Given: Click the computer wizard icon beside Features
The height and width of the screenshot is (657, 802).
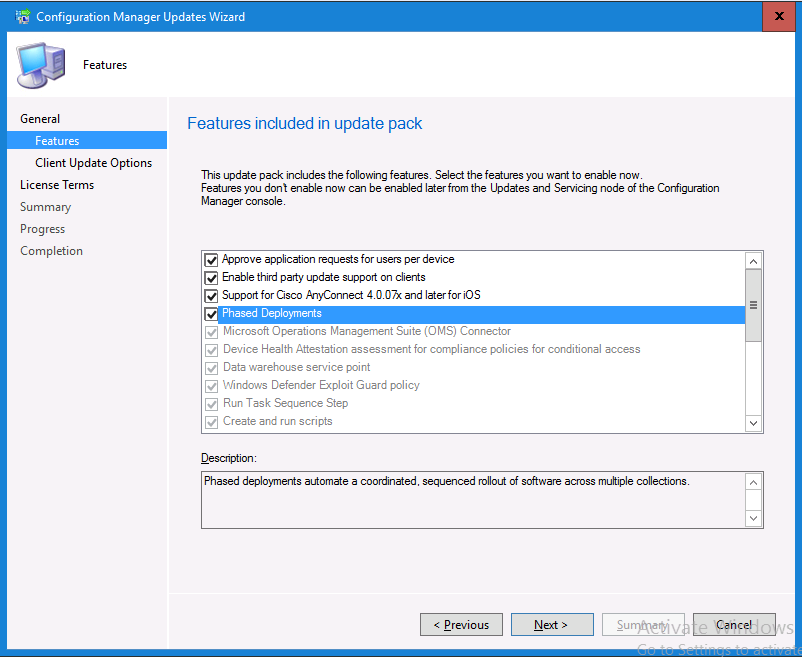Looking at the screenshot, I should (41, 65).
